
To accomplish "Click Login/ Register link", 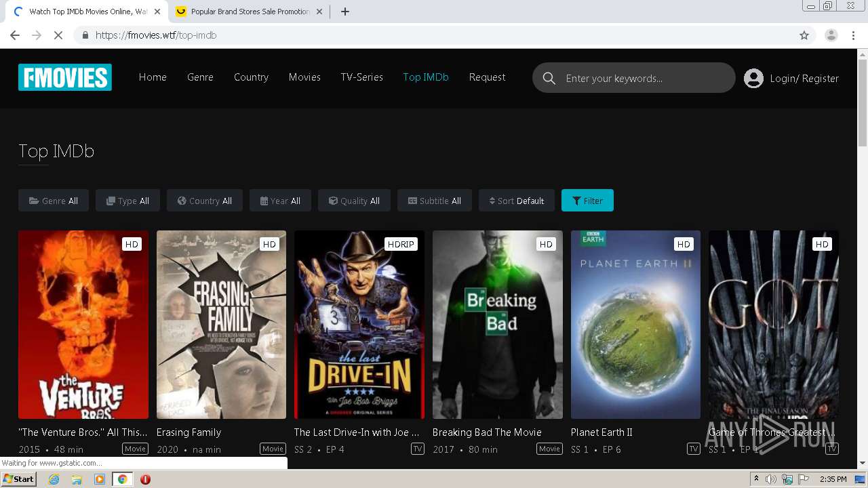I will click(x=804, y=79).
